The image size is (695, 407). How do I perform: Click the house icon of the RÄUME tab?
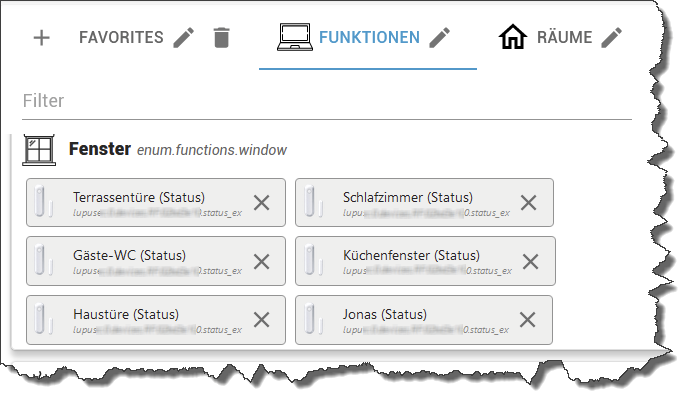tap(513, 37)
